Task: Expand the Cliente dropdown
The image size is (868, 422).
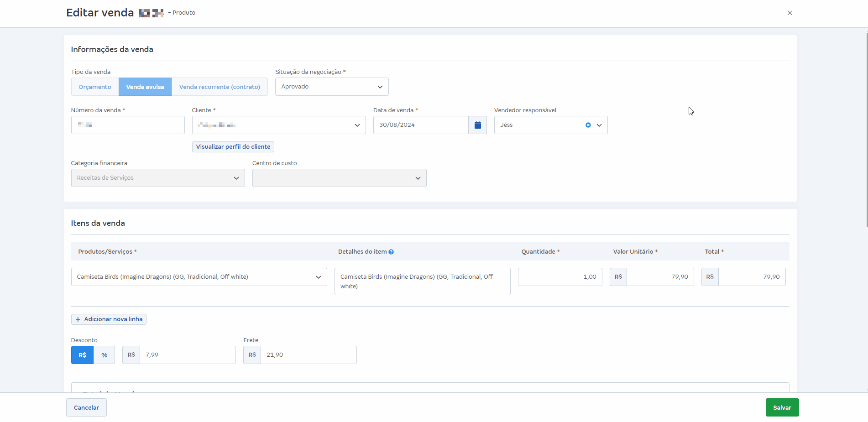Action: point(279,125)
